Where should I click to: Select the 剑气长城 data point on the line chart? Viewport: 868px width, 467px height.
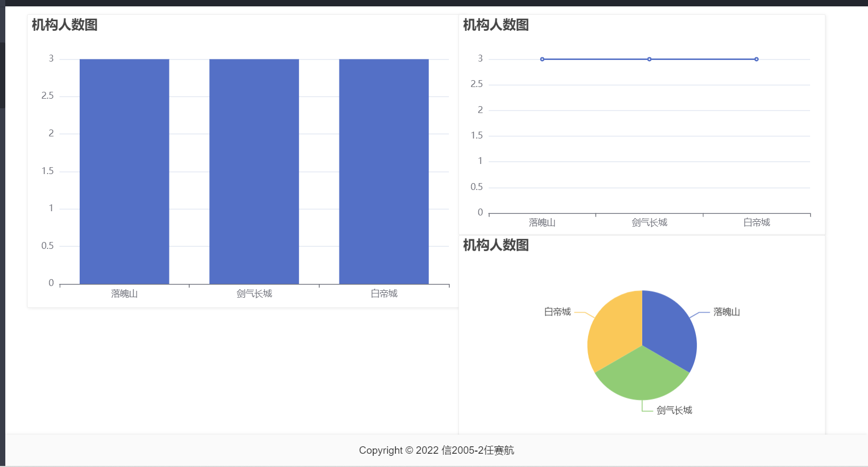coord(649,59)
